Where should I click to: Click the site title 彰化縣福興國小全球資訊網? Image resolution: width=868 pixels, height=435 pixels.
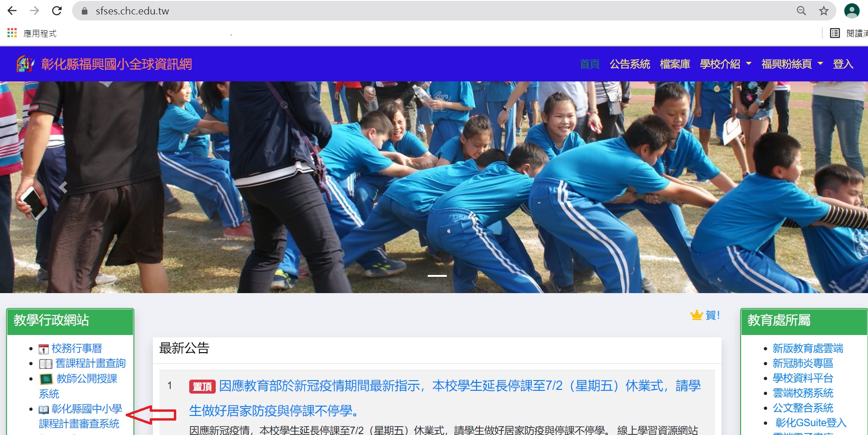click(116, 64)
